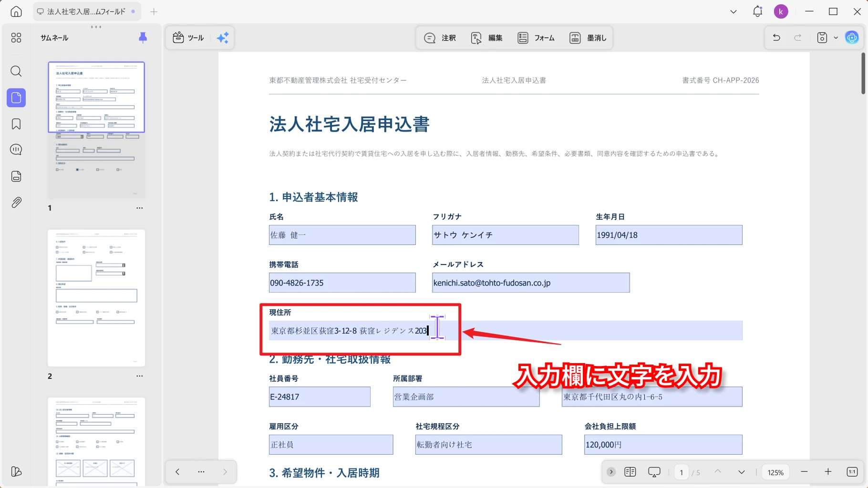This screenshot has width=868, height=488.
Task: Open the colorful AI chat icon
Action: (x=852, y=37)
